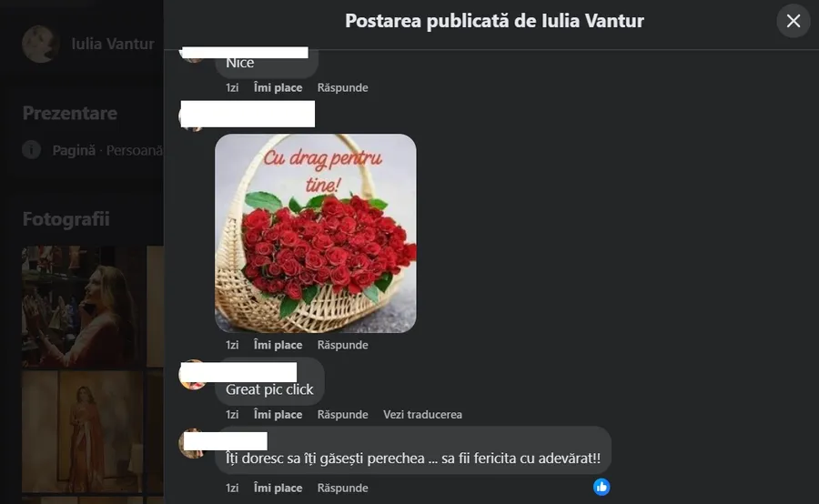819x504 pixels.
Task: Like the rose basket image comment
Action: (278, 345)
